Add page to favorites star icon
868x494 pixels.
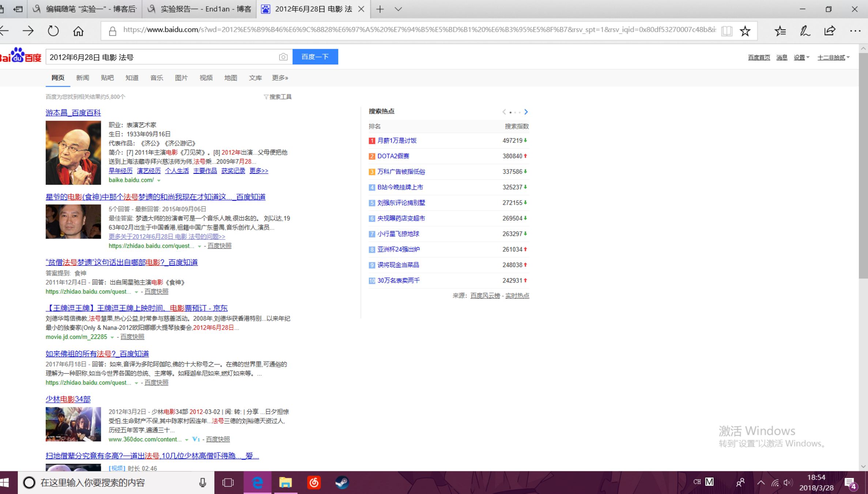coord(745,31)
